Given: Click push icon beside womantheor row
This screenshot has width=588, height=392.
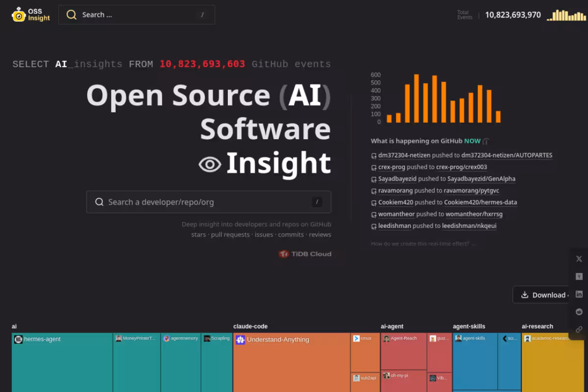Looking at the screenshot, I should [374, 215].
